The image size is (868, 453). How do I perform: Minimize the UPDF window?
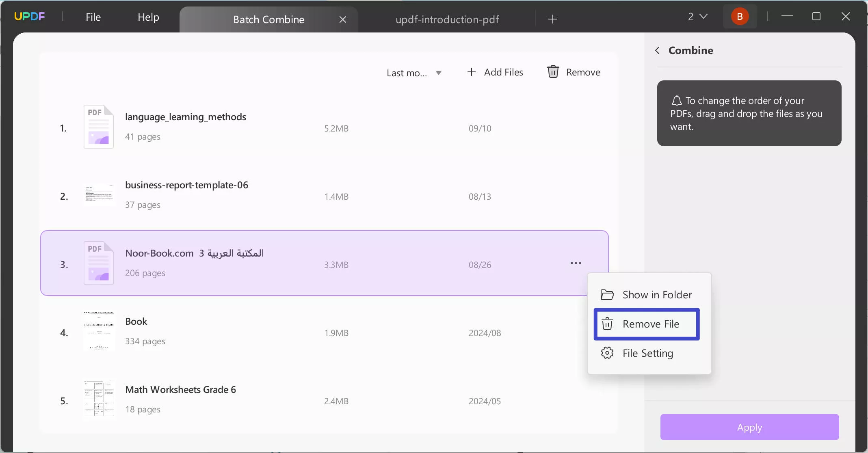tap(787, 16)
